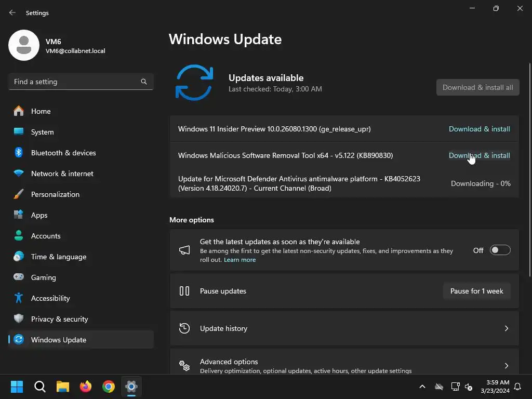Image resolution: width=532 pixels, height=399 pixels.
Task: Open Network & internet settings
Action: pos(81,174)
